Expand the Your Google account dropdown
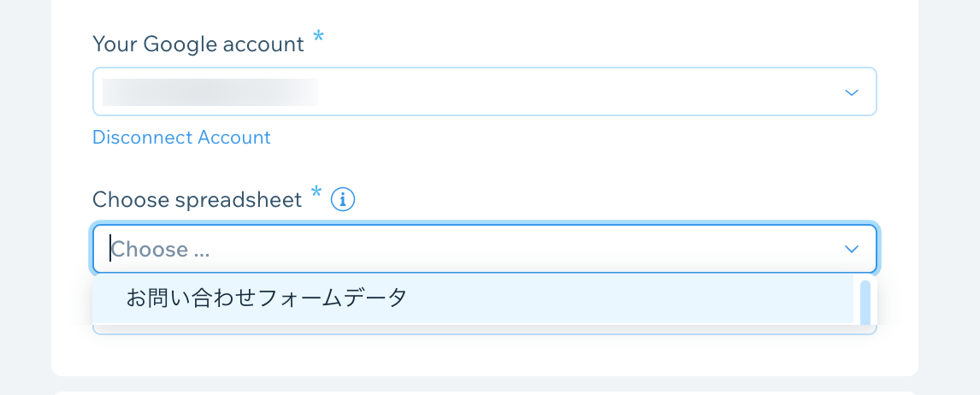This screenshot has width=980, height=395. tap(484, 91)
